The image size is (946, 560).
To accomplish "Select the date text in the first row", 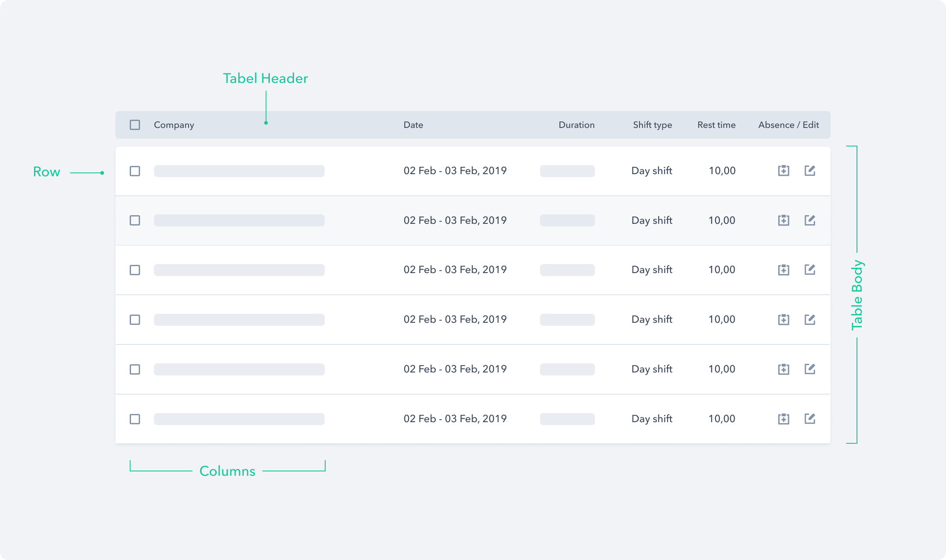I will point(455,171).
